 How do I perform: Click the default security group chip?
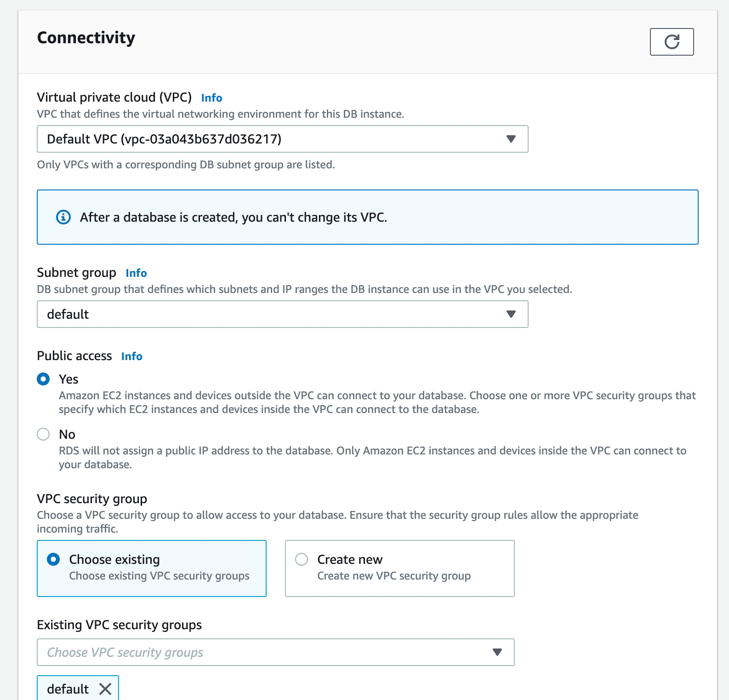point(68,689)
